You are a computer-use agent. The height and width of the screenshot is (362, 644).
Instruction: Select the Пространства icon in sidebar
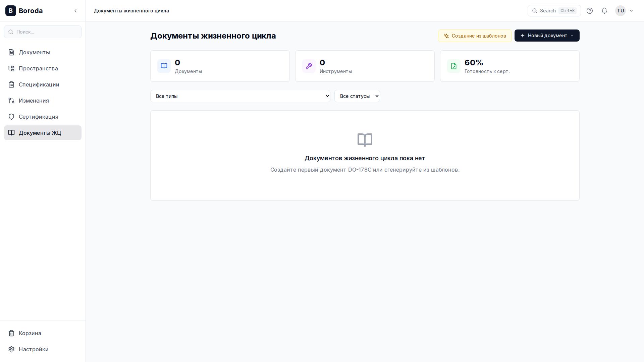11,68
